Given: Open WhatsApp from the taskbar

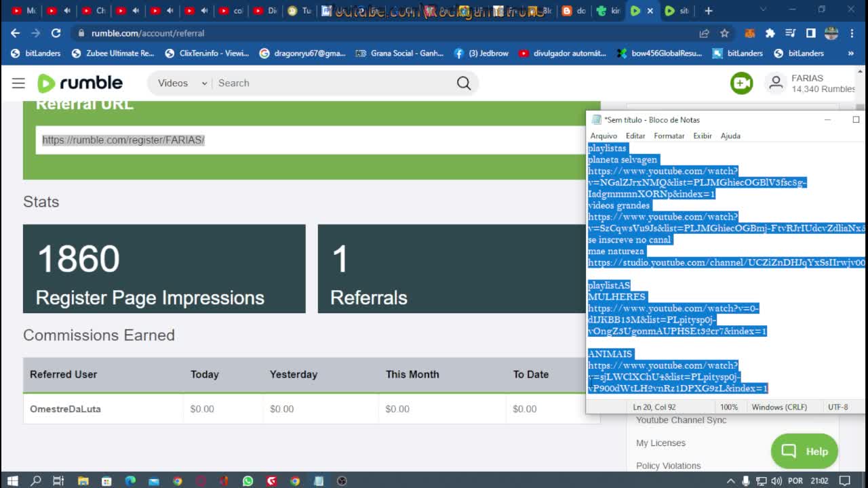Looking at the screenshot, I should 248,481.
